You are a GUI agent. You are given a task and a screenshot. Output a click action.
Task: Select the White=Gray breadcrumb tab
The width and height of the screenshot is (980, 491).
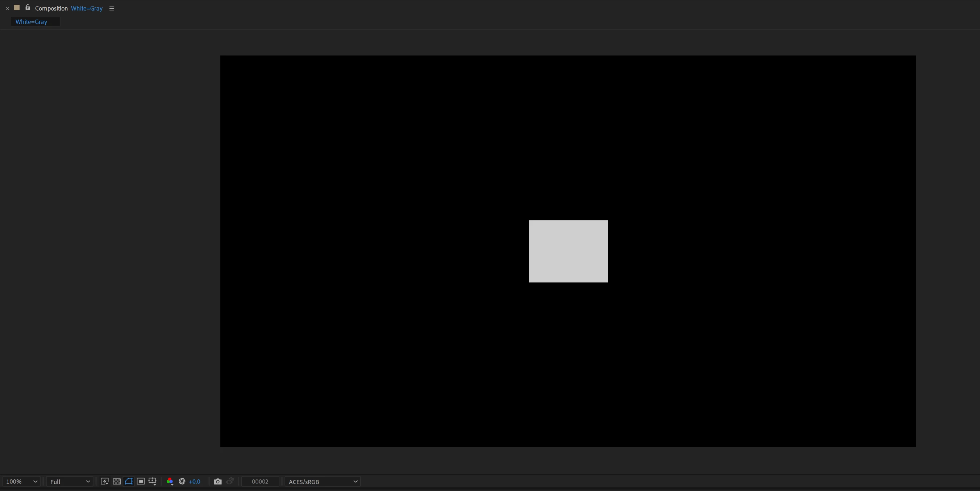pos(32,22)
